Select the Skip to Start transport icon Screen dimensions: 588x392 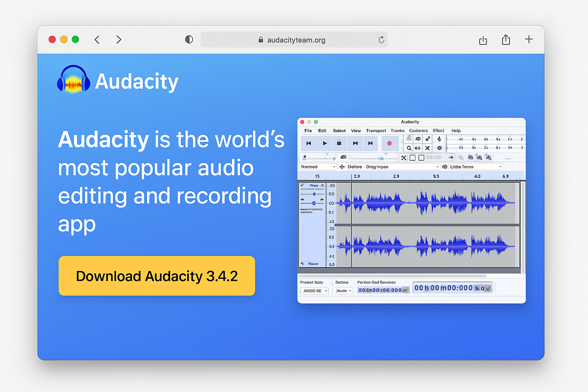pyautogui.click(x=309, y=143)
